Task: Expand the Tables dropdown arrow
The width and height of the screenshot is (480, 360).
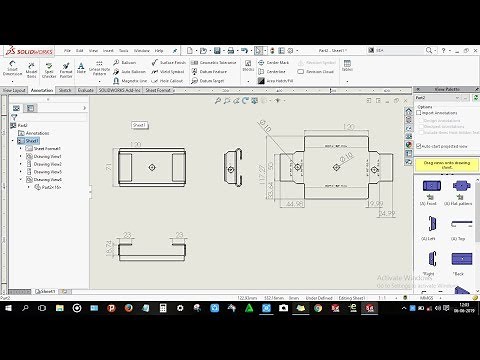Action: (x=347, y=81)
